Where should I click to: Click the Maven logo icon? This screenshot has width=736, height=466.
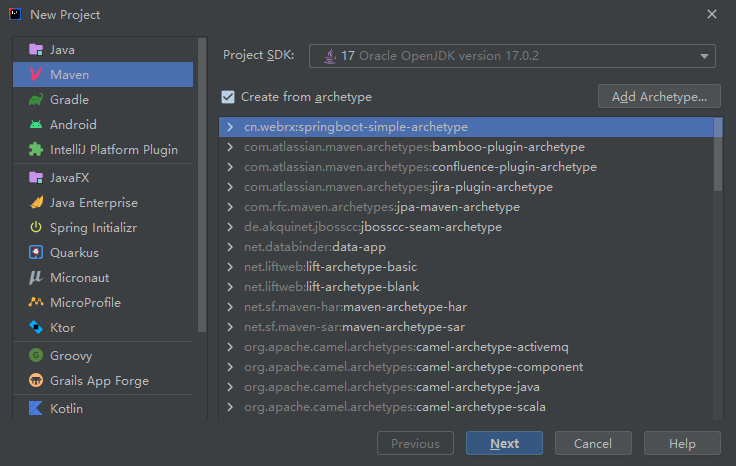click(36, 74)
